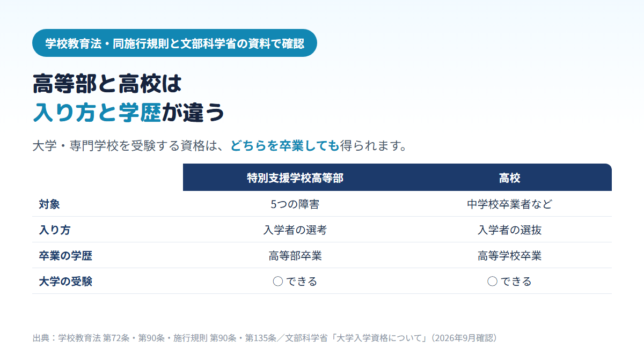Screen dimensions: 644x362
Task: Click the row label 対象
Action: click(49, 204)
